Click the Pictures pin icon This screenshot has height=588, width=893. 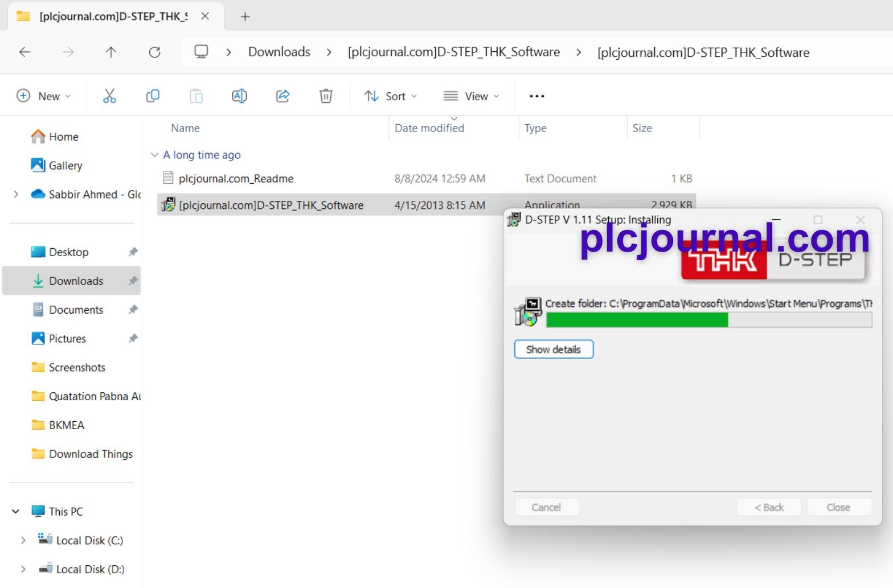(x=133, y=338)
